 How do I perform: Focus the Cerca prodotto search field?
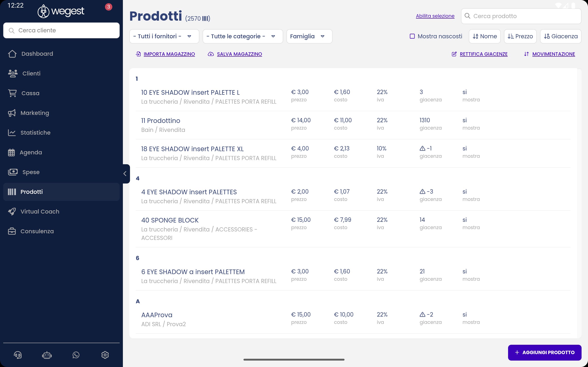click(x=525, y=16)
